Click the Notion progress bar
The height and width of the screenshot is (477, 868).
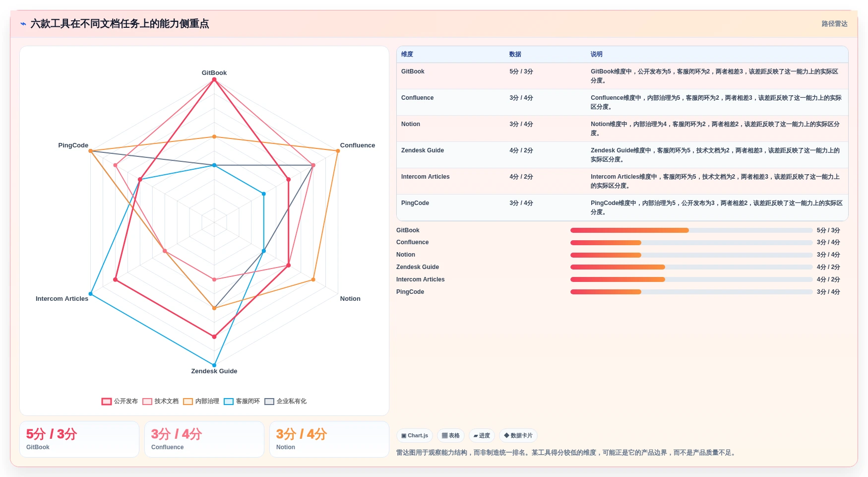(691, 255)
